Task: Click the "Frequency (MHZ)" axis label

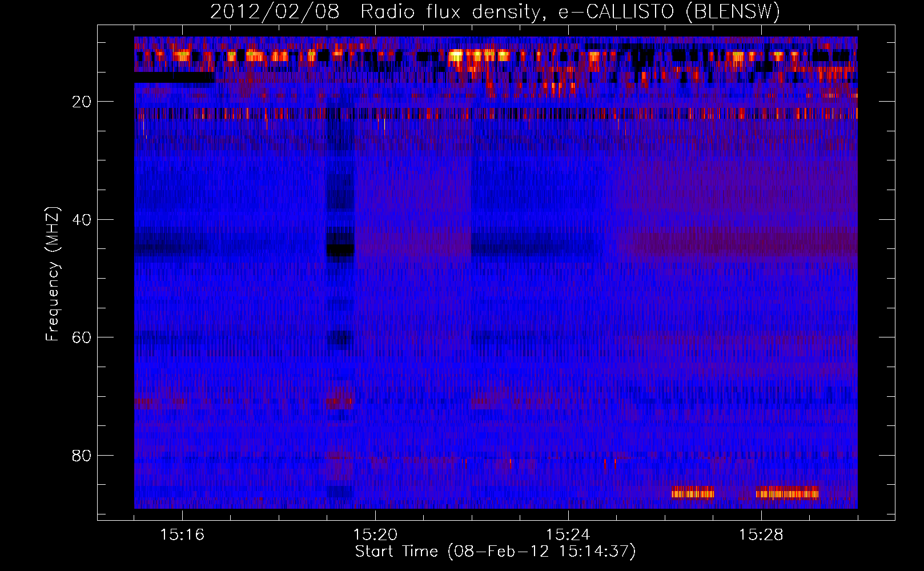Action: [x=53, y=274]
